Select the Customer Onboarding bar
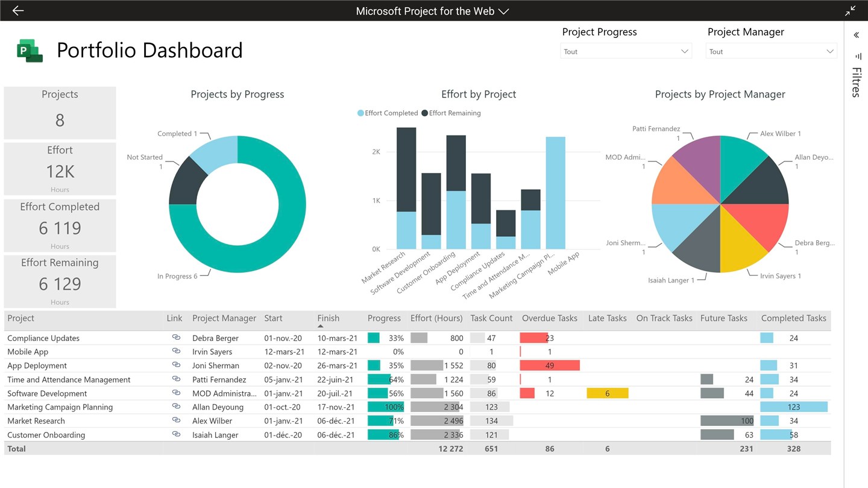 (x=456, y=192)
